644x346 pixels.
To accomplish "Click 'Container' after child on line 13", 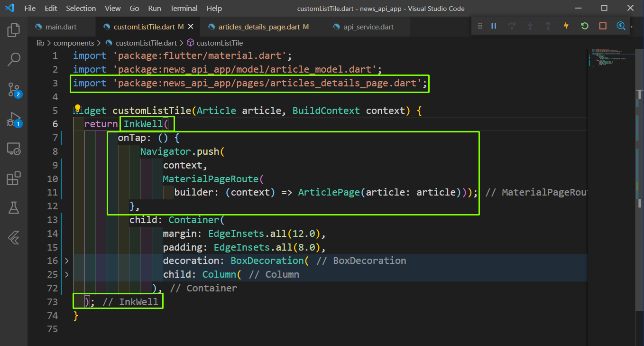I will [x=194, y=220].
